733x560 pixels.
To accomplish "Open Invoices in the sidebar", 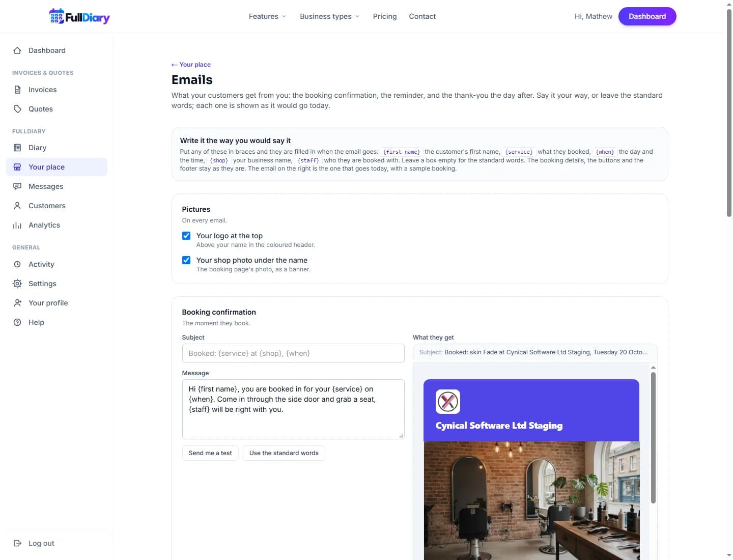I will click(57, 90).
